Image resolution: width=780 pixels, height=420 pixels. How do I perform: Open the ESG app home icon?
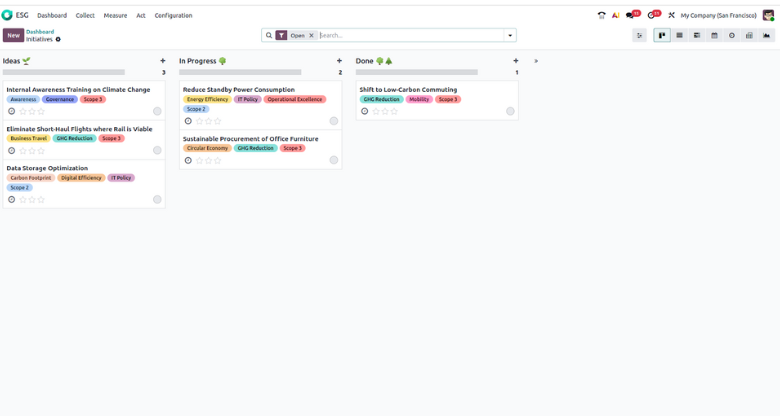pyautogui.click(x=8, y=15)
